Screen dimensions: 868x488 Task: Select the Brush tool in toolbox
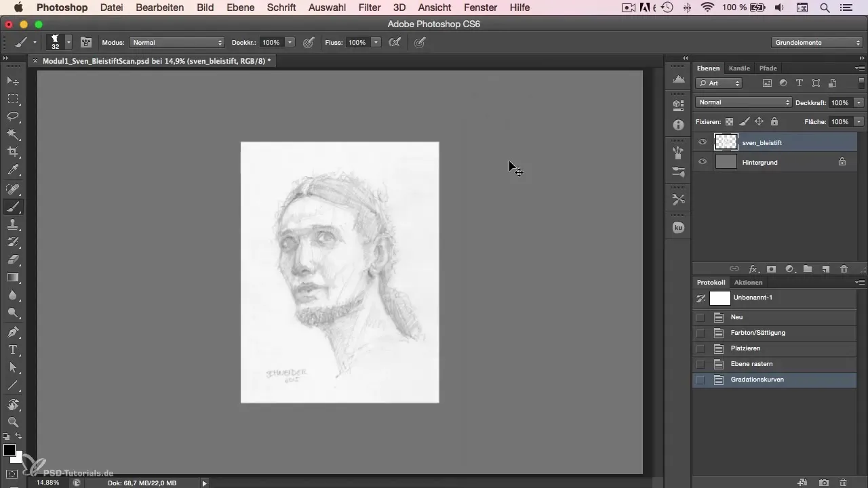point(13,207)
